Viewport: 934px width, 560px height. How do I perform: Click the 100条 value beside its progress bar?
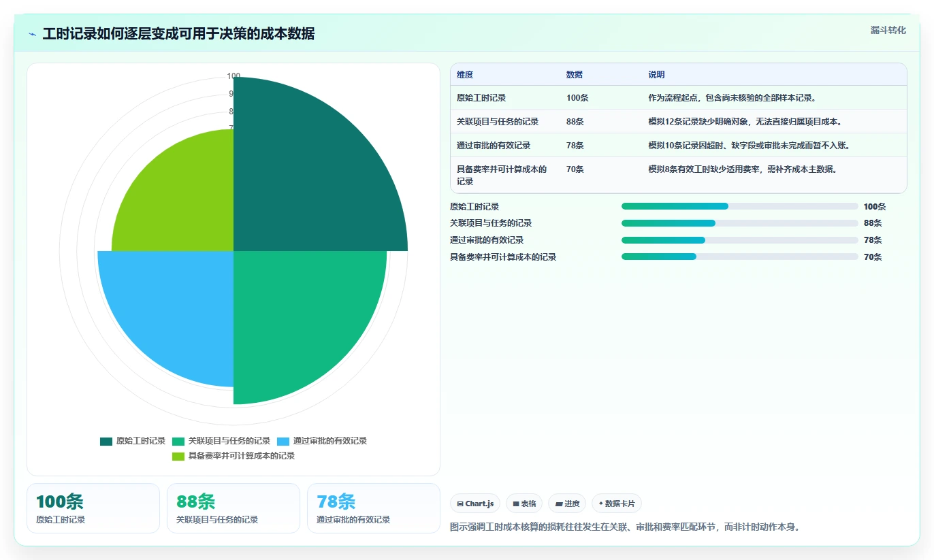coord(875,207)
